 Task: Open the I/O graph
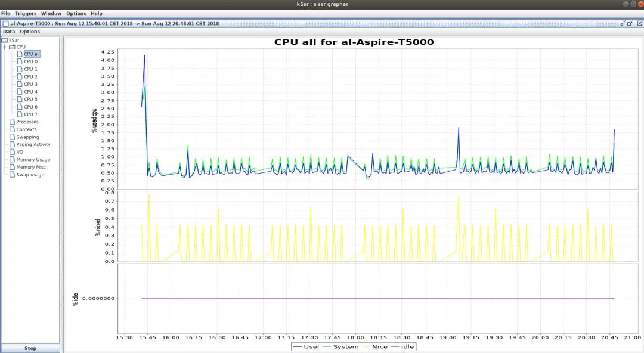point(20,152)
